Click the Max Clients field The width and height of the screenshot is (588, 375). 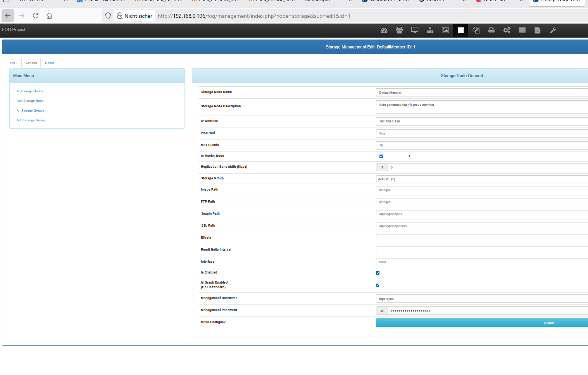click(482, 145)
